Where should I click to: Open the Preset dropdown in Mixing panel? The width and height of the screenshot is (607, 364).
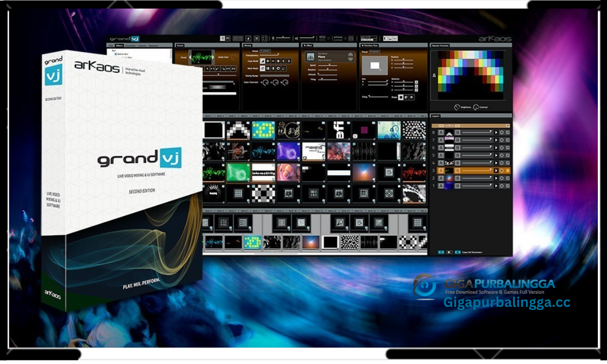266,51
